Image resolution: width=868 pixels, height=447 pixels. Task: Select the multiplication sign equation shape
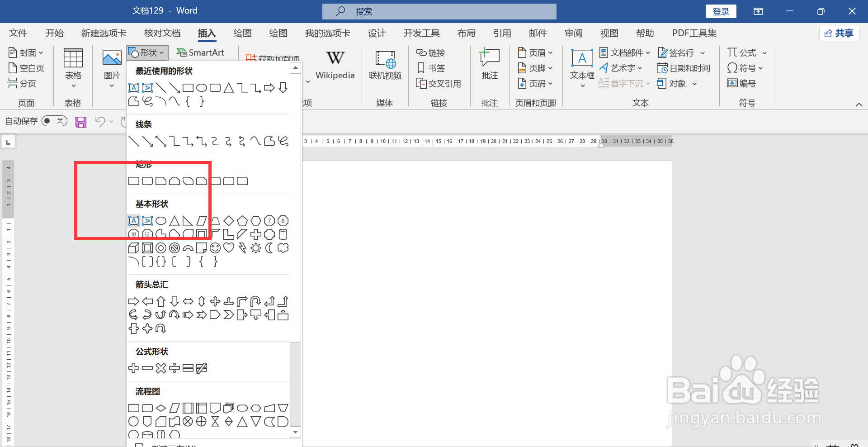tap(161, 368)
